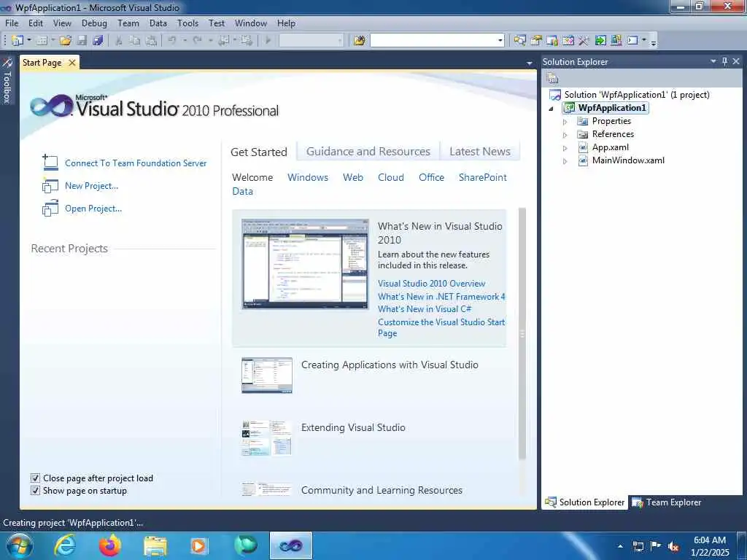This screenshot has width=747, height=560.
Task: Open Visual Studio 2010 Overview link
Action: tap(432, 284)
